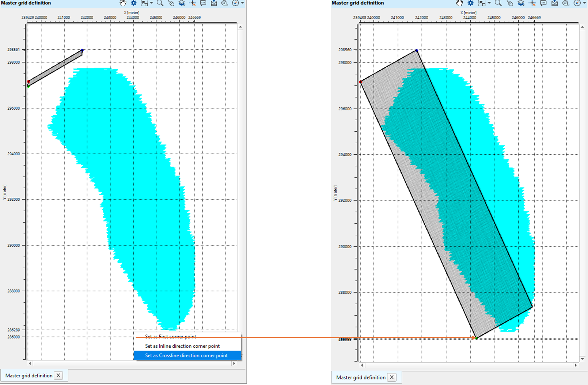Close the right Master grid definition tab
The width and height of the screenshot is (588, 385).
tap(391, 377)
